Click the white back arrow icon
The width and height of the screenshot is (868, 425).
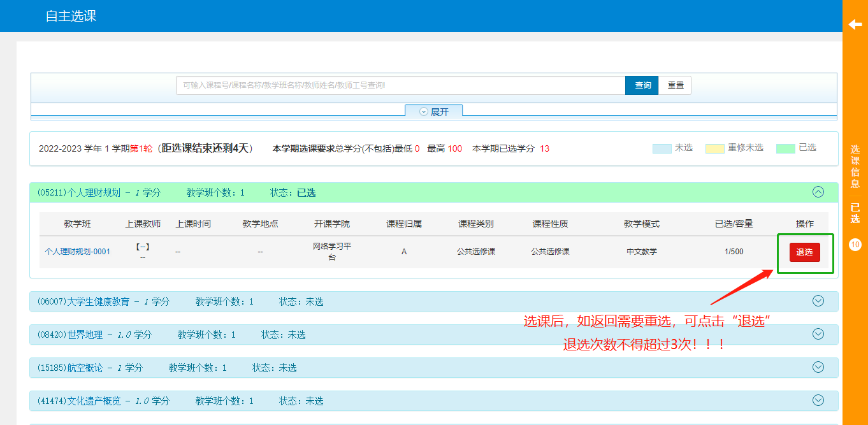[x=855, y=24]
